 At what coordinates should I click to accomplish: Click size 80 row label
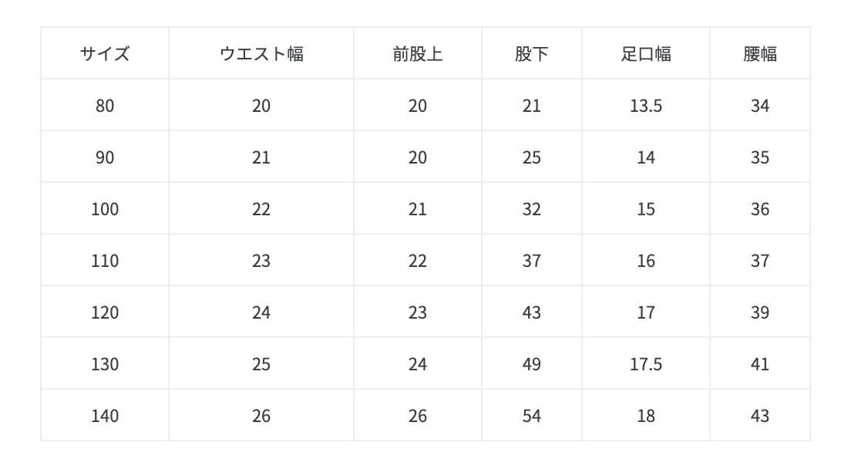tap(105, 105)
